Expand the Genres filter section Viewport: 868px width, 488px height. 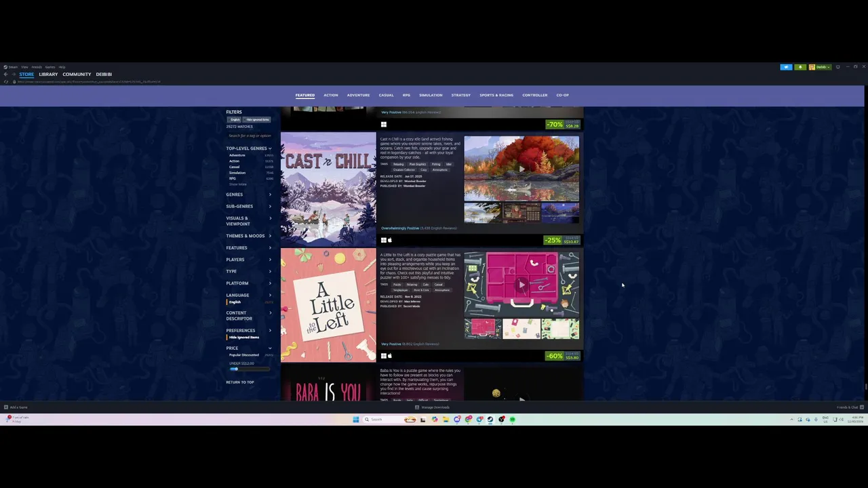coord(249,195)
